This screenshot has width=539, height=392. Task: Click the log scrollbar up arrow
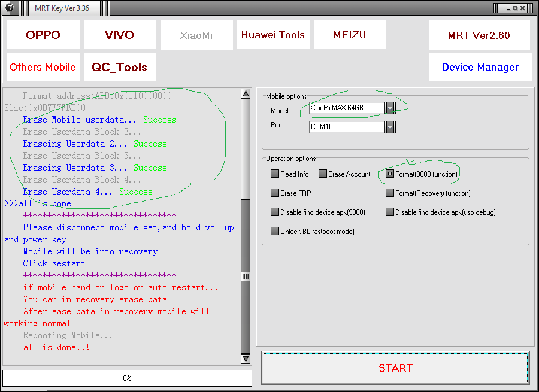[246, 93]
